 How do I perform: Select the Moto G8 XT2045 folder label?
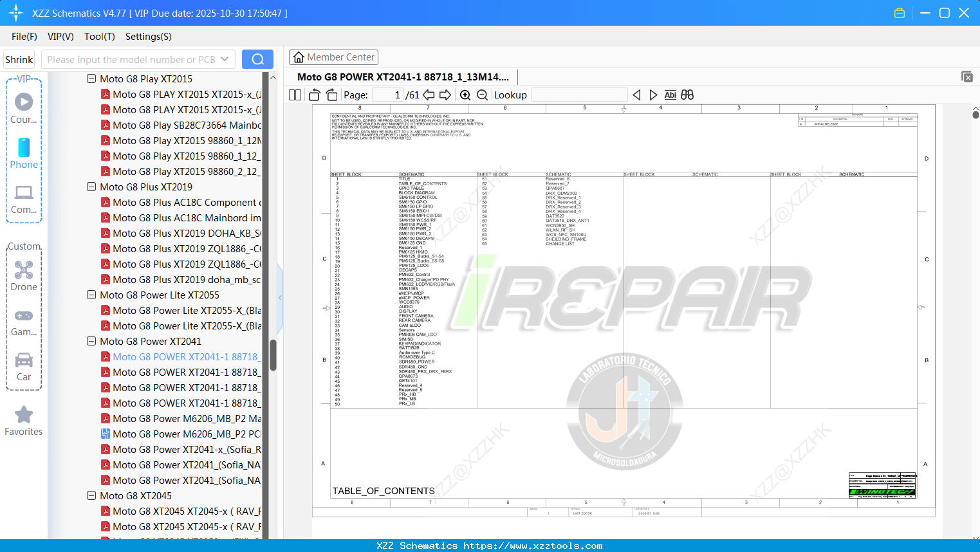[136, 495]
